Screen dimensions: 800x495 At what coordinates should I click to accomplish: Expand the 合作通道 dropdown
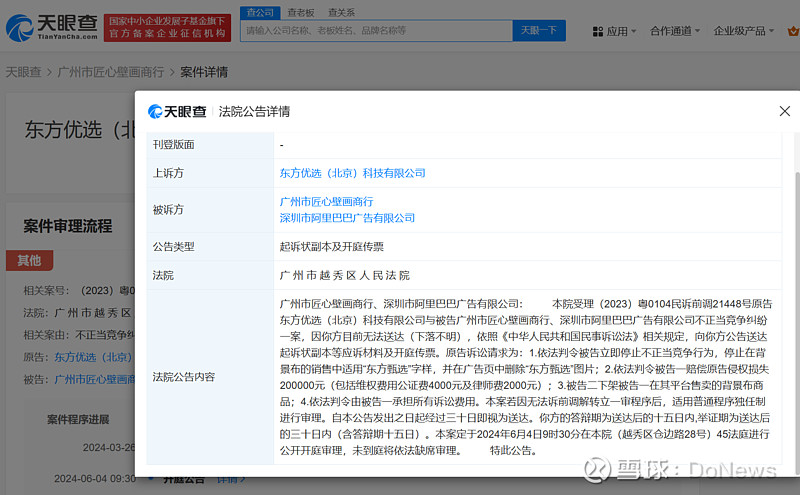[x=674, y=31]
